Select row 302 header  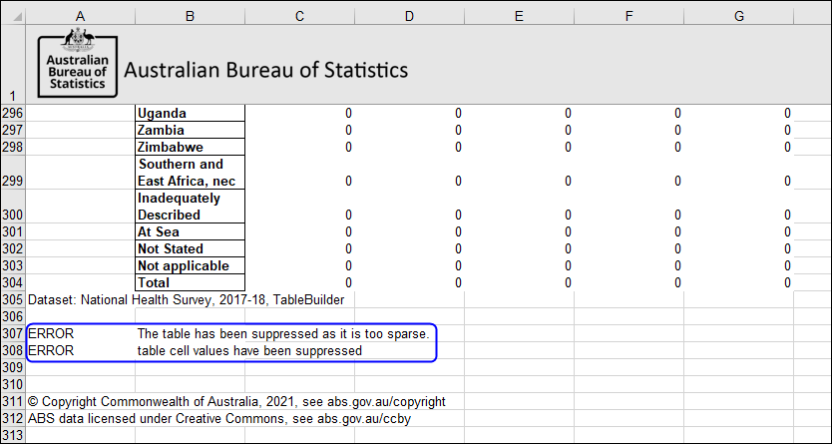click(x=13, y=249)
